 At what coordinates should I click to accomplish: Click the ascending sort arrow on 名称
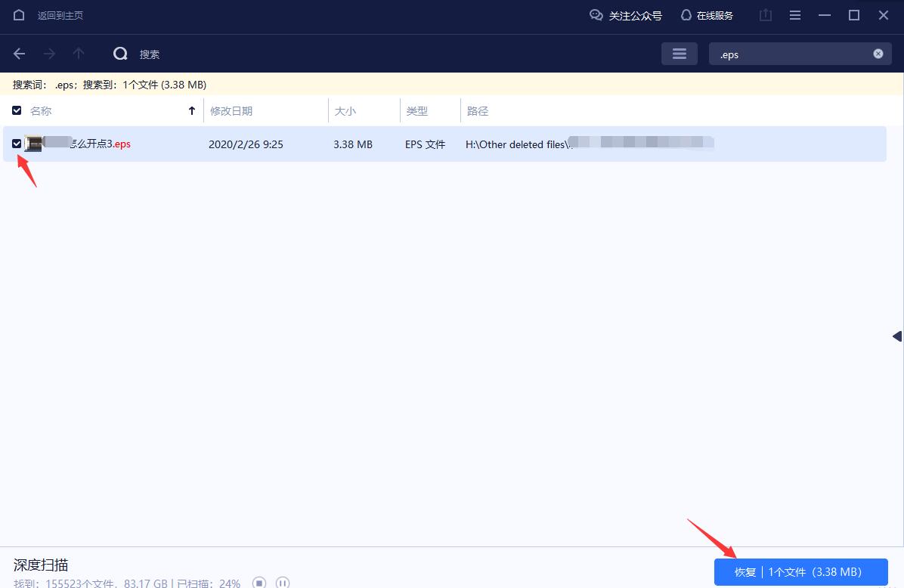click(192, 110)
